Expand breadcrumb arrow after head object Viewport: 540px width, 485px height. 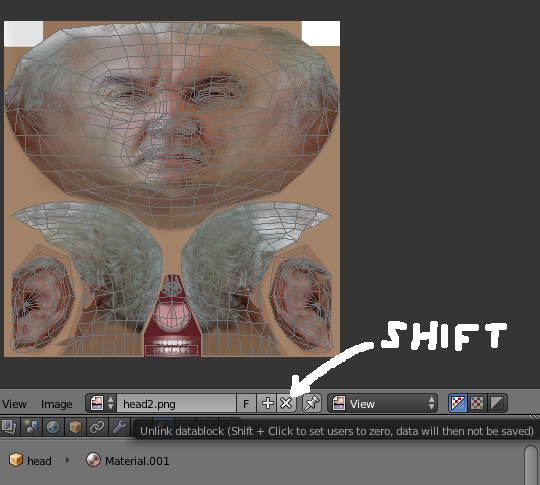pos(68,460)
